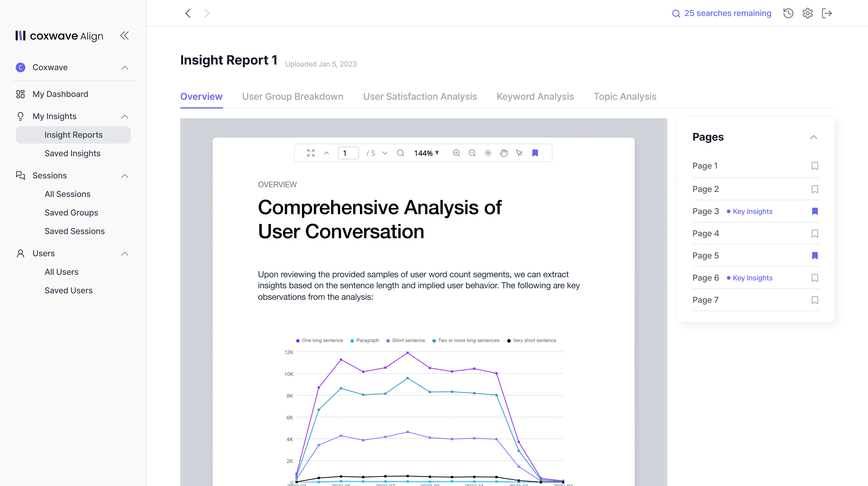Go to previous page with up chevron
The image size is (868, 486).
327,153
